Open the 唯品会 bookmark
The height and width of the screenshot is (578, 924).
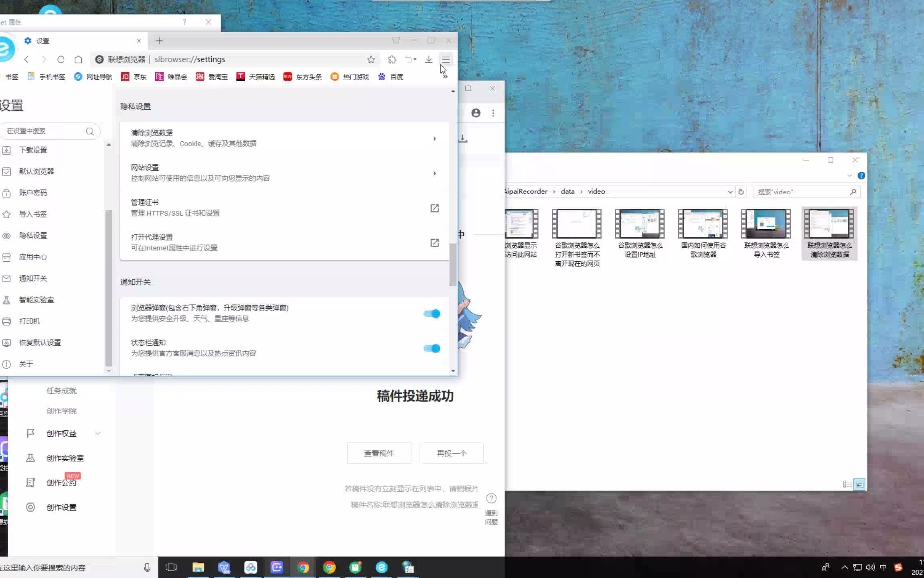pos(171,77)
